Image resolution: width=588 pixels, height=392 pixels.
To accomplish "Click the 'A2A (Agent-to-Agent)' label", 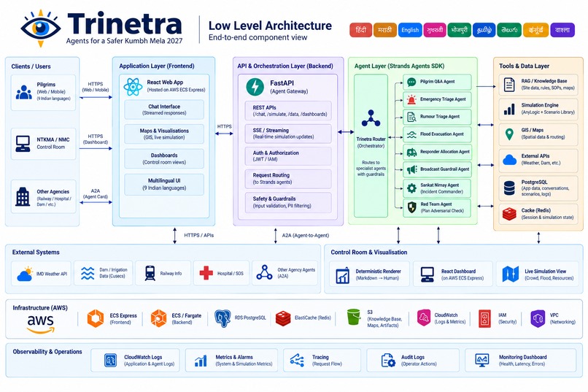I will 306,236.
